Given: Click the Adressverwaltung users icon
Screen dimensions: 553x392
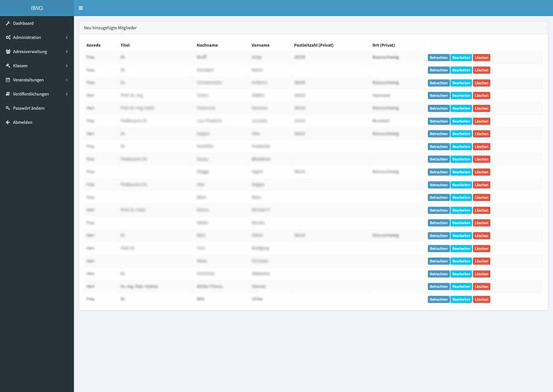Looking at the screenshot, I should (8, 52).
